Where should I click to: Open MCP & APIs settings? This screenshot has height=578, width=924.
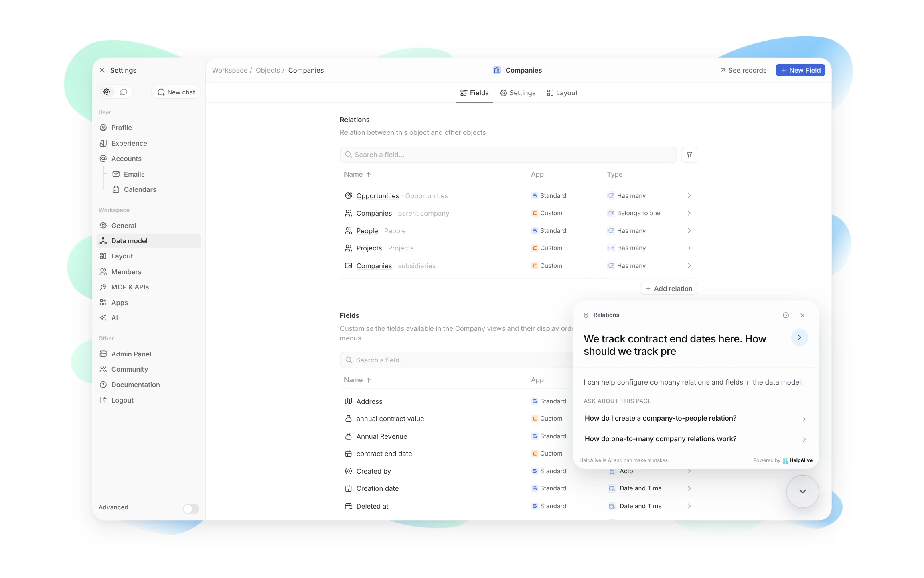pos(149,287)
